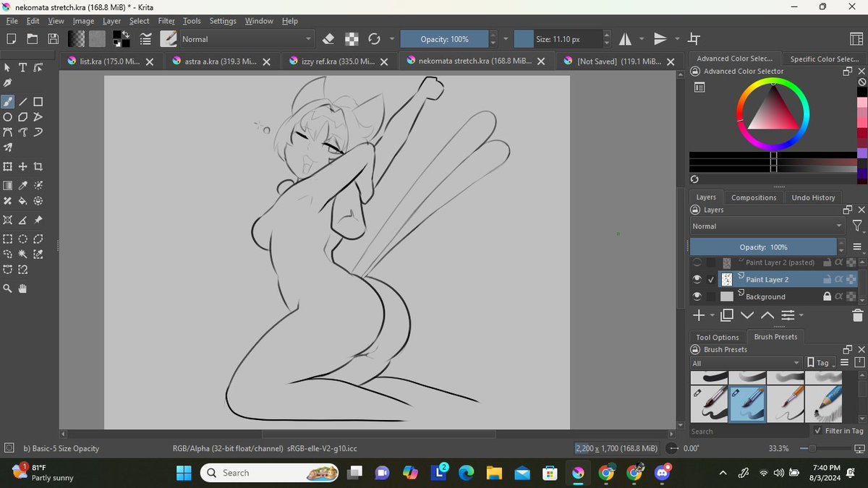Open the Layer menu
This screenshot has height=488, width=868.
tap(112, 21)
